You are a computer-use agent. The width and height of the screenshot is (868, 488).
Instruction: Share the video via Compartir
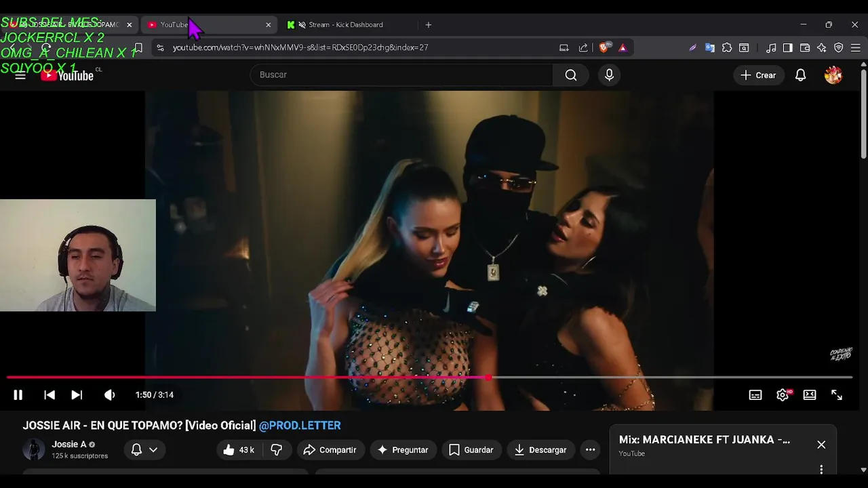330,450
